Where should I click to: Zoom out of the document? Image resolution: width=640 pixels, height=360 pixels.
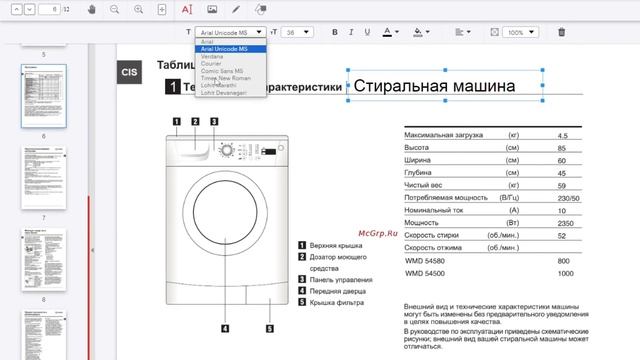(115, 9)
